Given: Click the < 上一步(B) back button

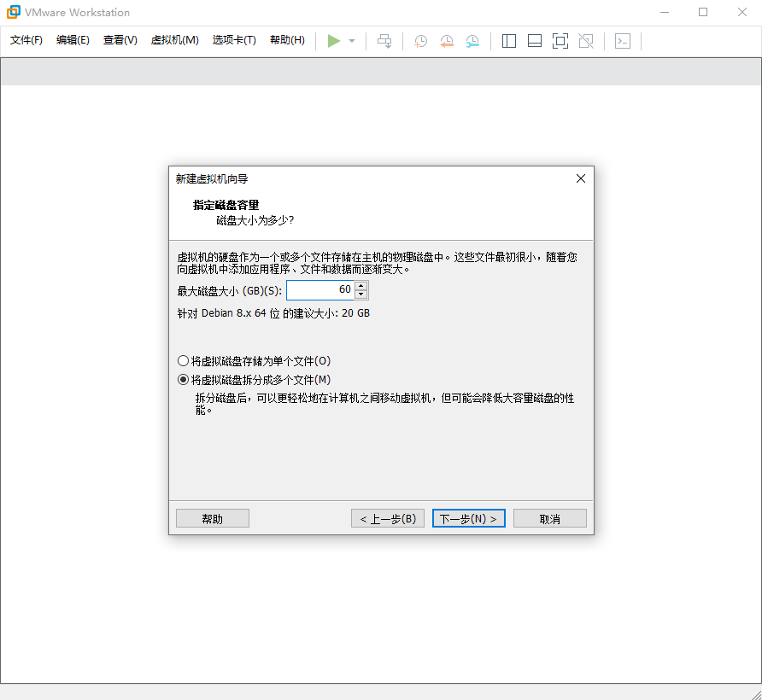Looking at the screenshot, I should pos(388,518).
